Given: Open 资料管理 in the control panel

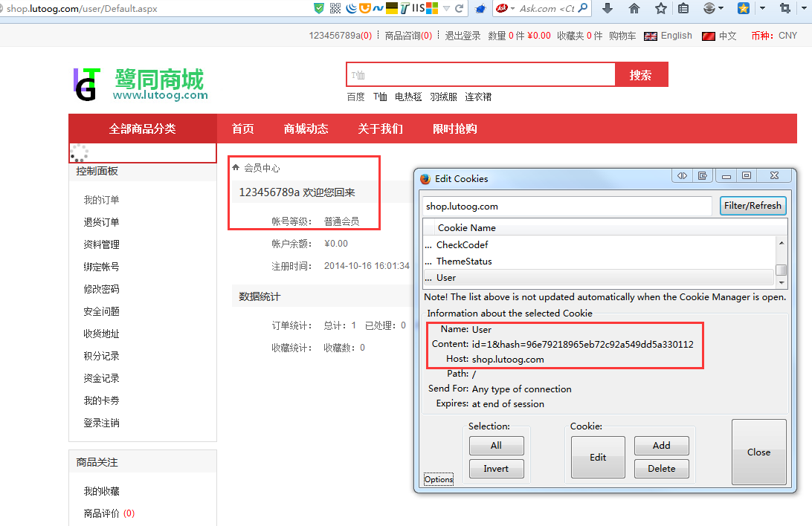Looking at the screenshot, I should pos(101,244).
